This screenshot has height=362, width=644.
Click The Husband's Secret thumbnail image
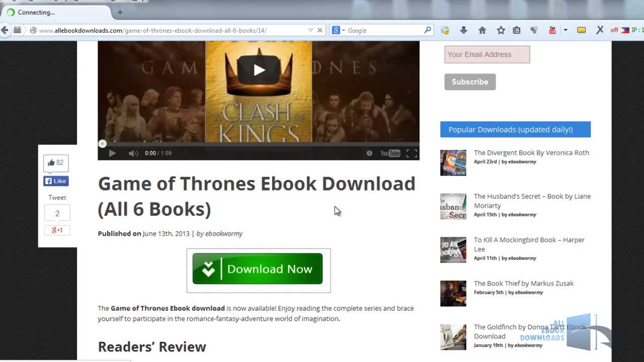[453, 207]
